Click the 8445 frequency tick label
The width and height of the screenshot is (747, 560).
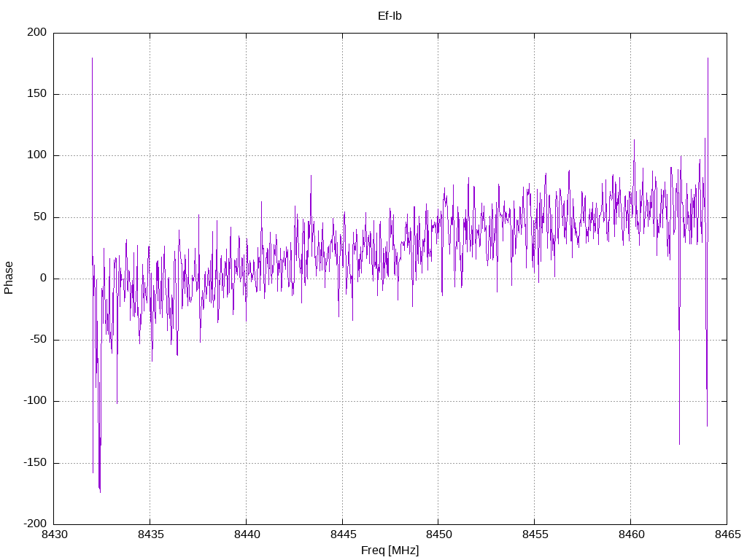click(342, 535)
